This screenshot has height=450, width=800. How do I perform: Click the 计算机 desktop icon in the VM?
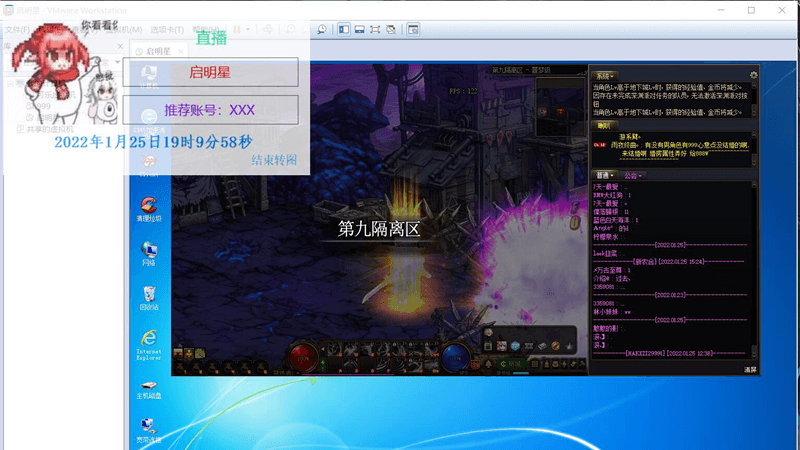pyautogui.click(x=148, y=77)
